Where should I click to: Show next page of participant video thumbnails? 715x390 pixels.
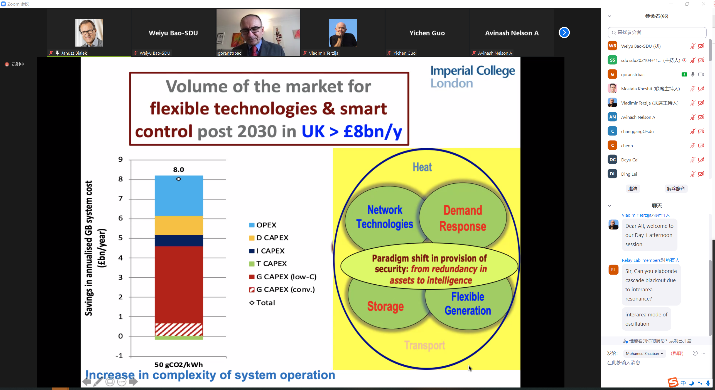(x=564, y=32)
